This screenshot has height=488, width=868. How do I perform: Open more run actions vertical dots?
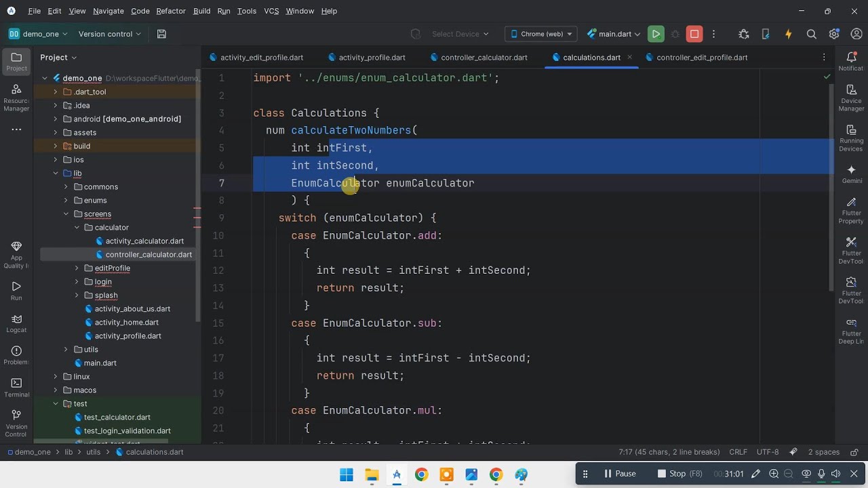[x=713, y=34]
